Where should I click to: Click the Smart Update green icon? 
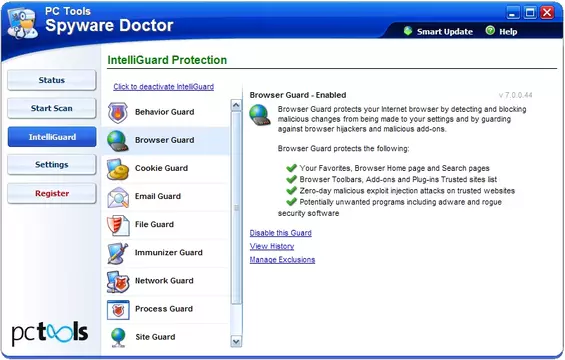coord(408,31)
